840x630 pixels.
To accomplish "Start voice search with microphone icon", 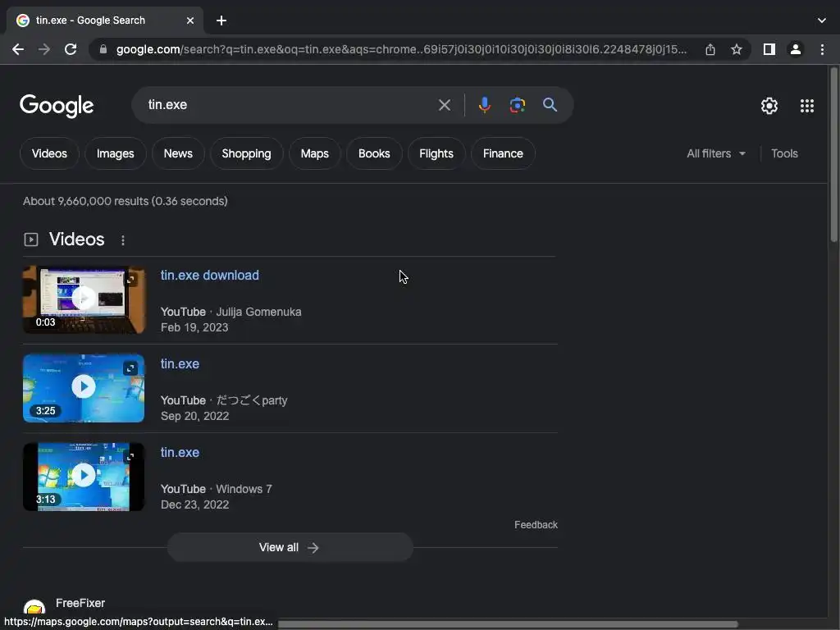I will pos(485,105).
